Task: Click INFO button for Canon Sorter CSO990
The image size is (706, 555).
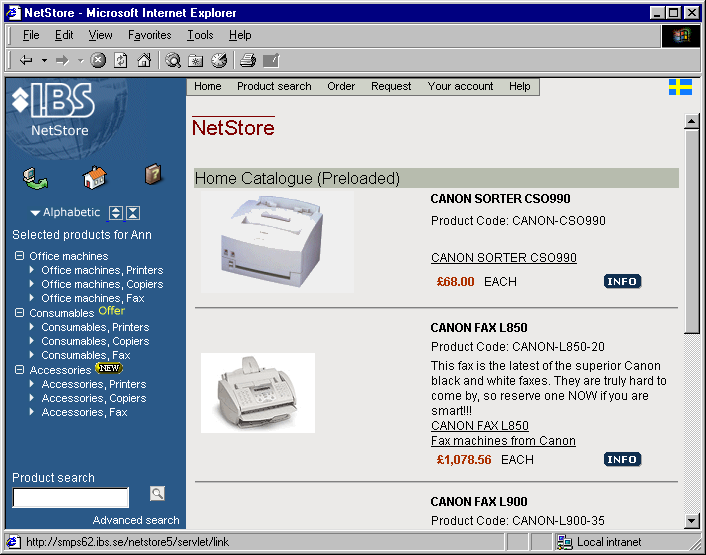Action: (622, 282)
